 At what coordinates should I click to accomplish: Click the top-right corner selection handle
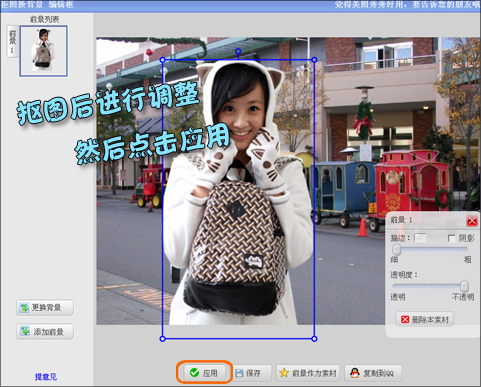(x=314, y=60)
